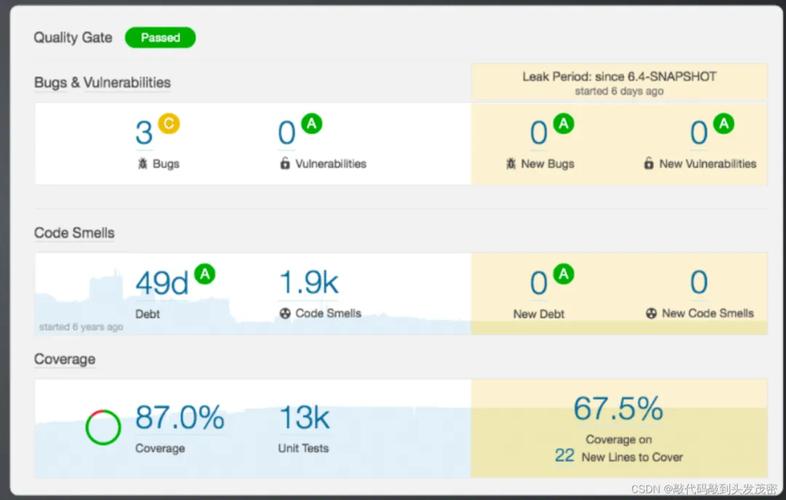Image resolution: width=786 pixels, height=500 pixels.
Task: Click the Code Smells section heading
Action: pyautogui.click(x=74, y=233)
